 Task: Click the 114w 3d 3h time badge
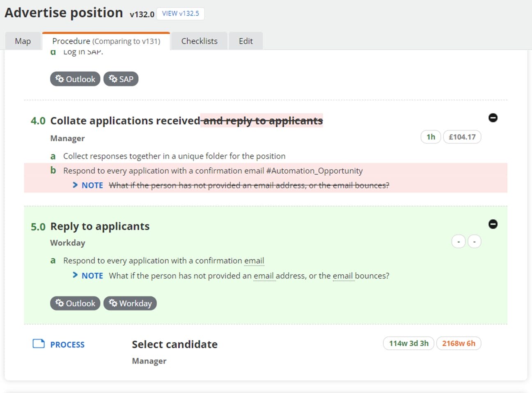[x=408, y=343]
